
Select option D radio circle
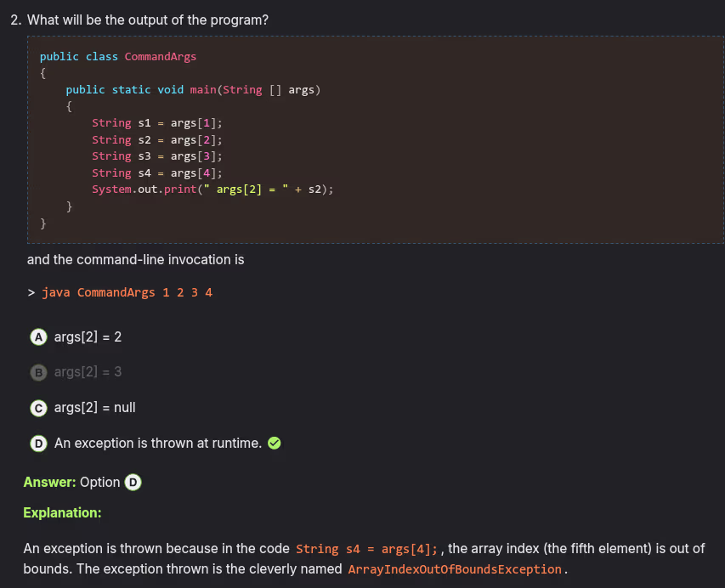(x=39, y=444)
